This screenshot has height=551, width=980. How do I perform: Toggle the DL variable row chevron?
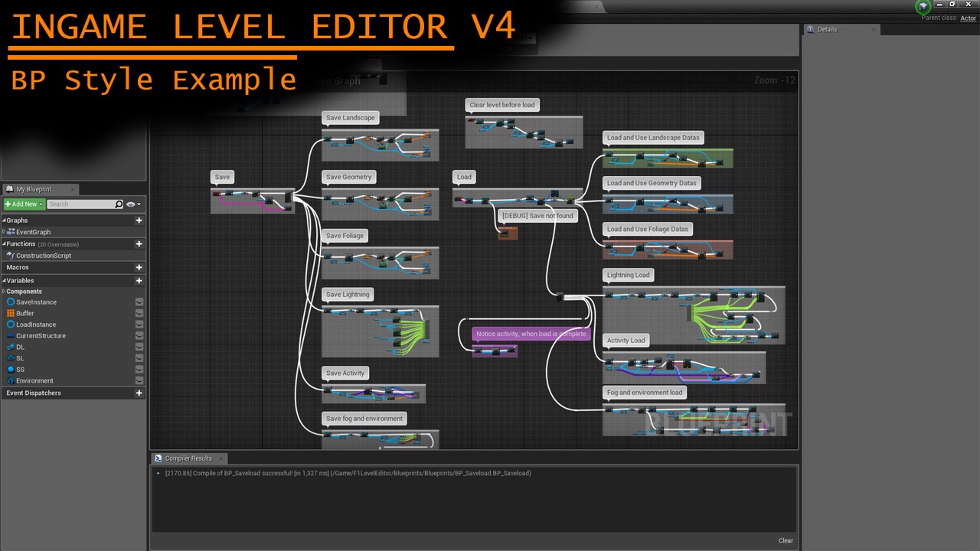click(139, 347)
